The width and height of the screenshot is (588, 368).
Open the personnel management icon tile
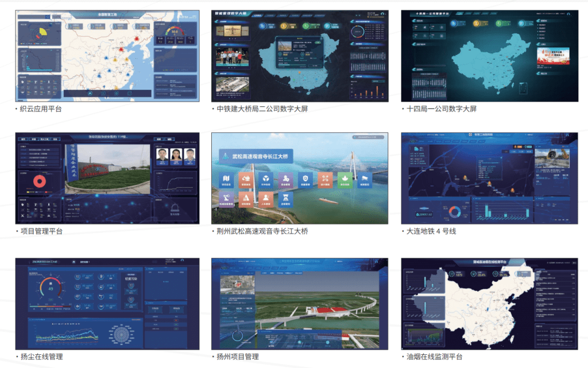pos(265,200)
